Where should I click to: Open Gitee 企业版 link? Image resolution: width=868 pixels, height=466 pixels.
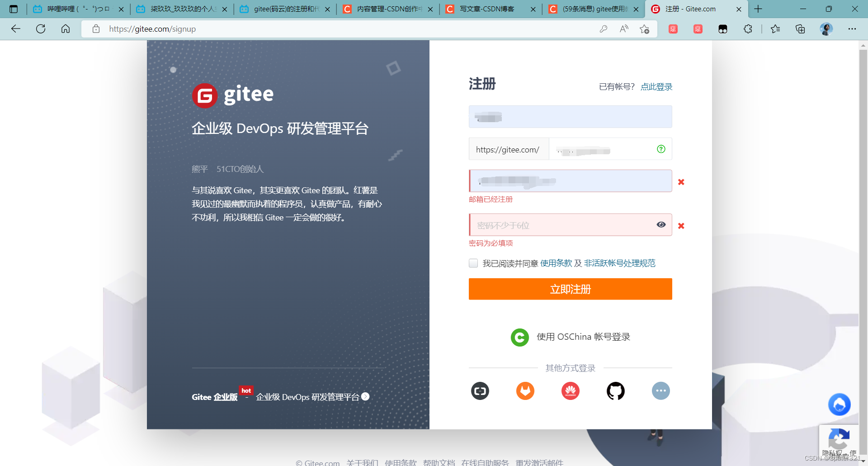[x=214, y=397]
